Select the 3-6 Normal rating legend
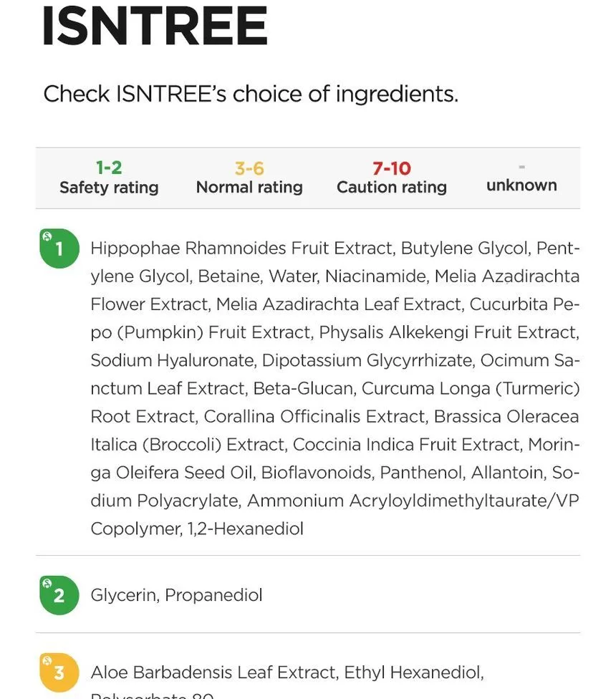Screen dimensions: 616x699 click(x=249, y=178)
